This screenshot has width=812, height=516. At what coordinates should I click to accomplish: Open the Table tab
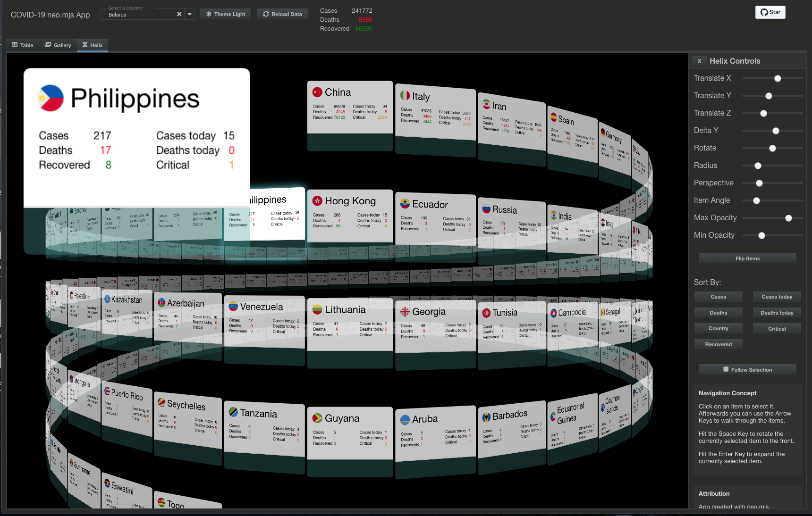pos(22,45)
